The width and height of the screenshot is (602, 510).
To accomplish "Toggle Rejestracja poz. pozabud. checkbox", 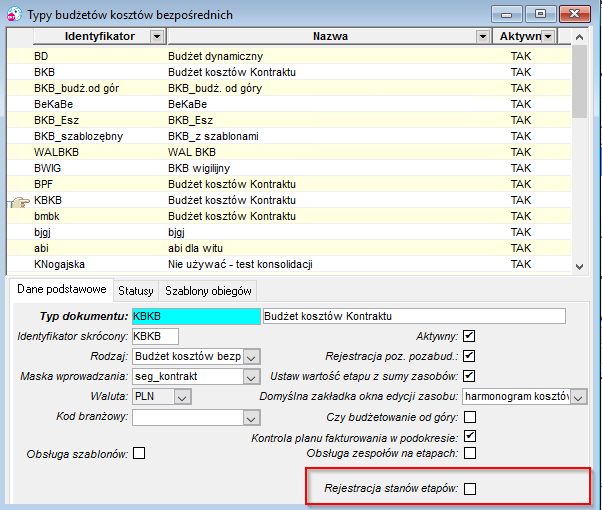I will (469, 356).
